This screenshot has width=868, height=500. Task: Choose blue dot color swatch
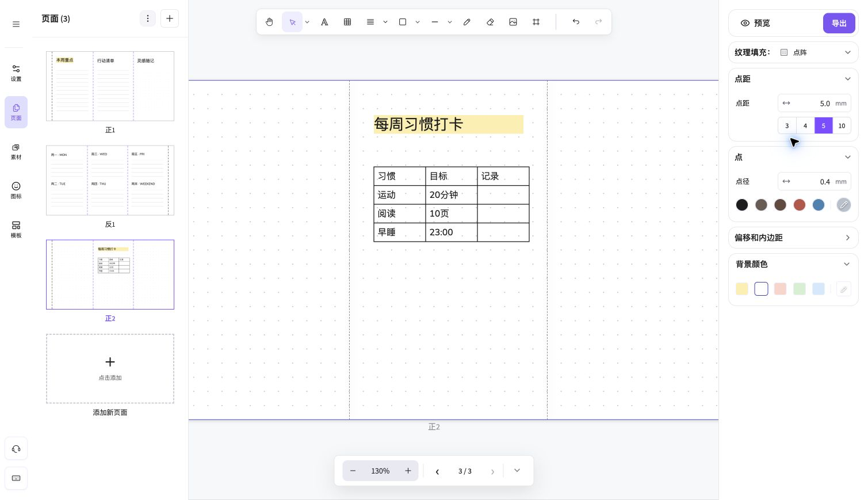pyautogui.click(x=819, y=205)
